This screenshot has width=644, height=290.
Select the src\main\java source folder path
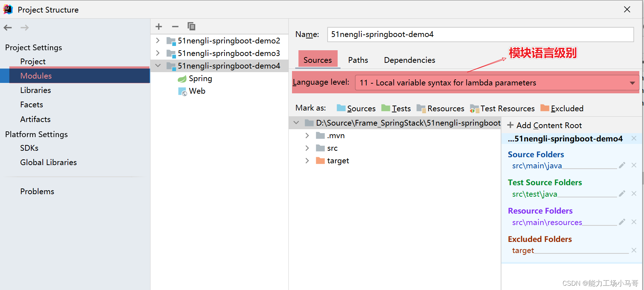[537, 165]
